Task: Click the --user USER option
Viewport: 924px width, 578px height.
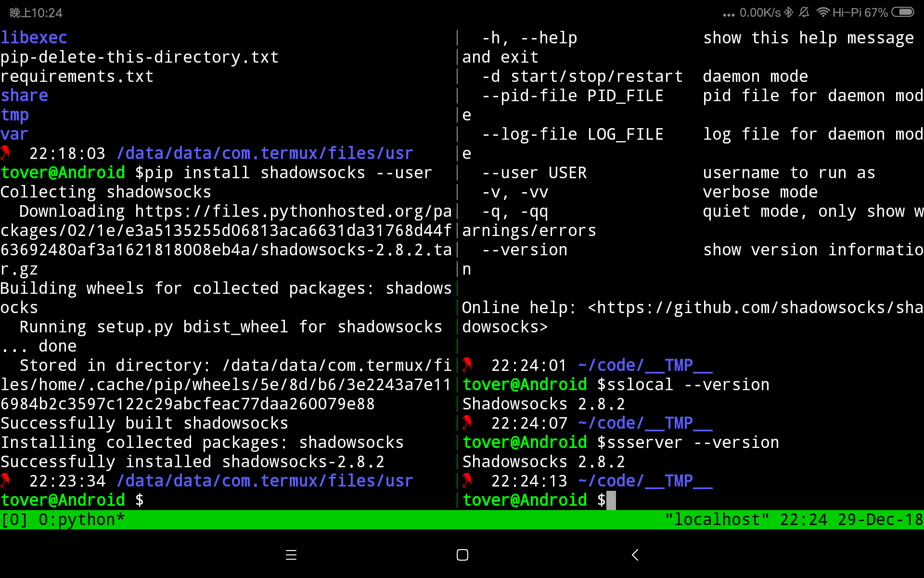Action: (534, 172)
